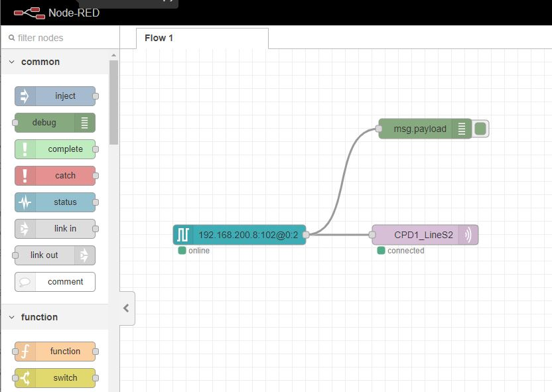Viewport: 552px width, 392px height.
Task: Choose the catch node in palette
Action: (x=56, y=176)
